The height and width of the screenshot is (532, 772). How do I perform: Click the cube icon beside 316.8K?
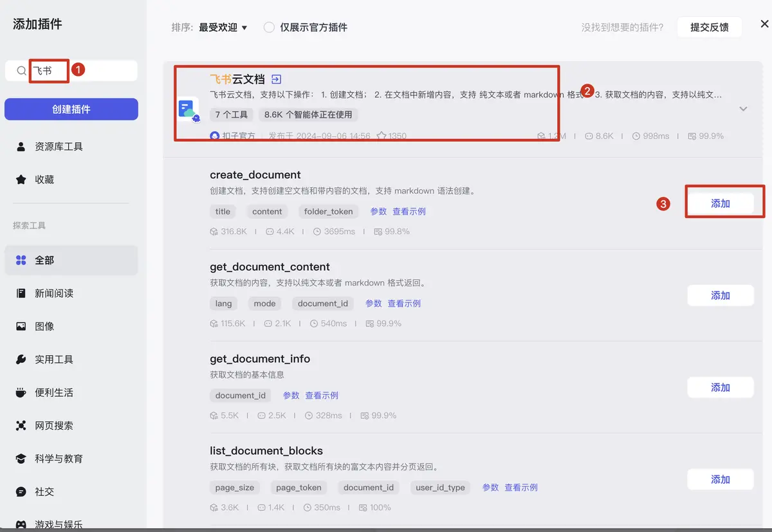tap(214, 231)
